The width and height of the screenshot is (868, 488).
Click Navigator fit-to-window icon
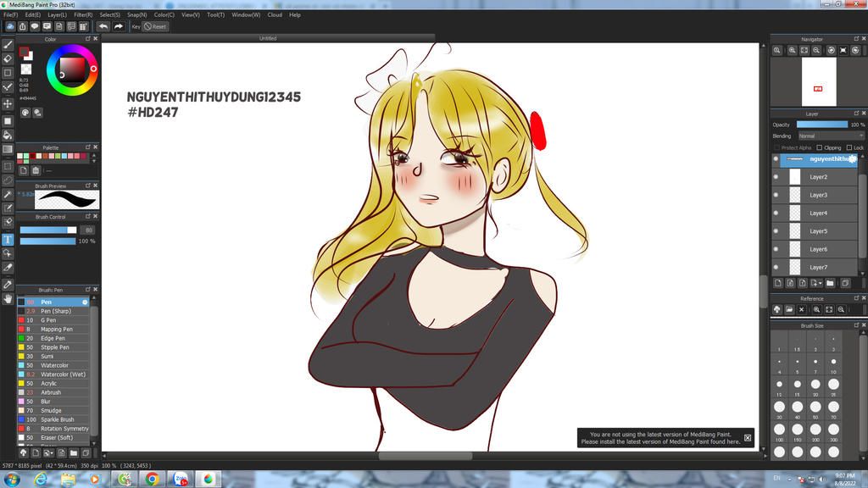pyautogui.click(x=804, y=50)
